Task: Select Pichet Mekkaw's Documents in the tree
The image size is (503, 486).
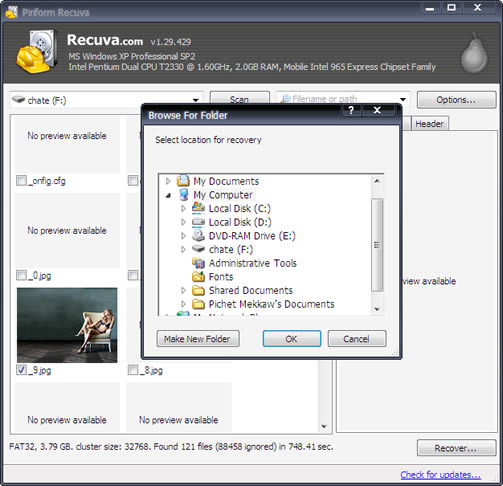Action: pyautogui.click(x=271, y=304)
